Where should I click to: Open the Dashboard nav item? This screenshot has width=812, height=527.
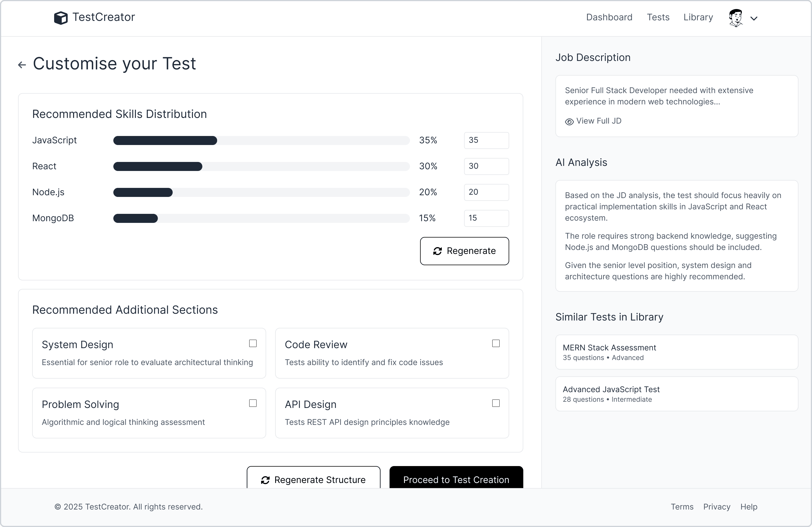point(609,17)
